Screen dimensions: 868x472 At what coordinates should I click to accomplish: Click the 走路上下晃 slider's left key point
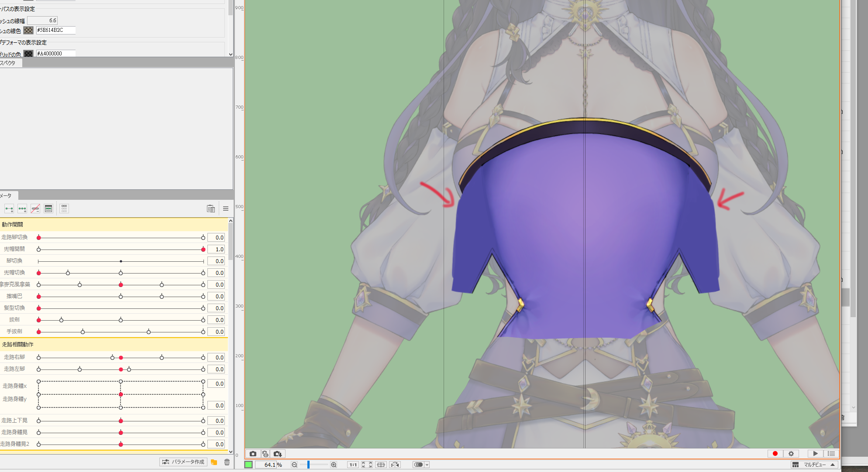pos(39,421)
